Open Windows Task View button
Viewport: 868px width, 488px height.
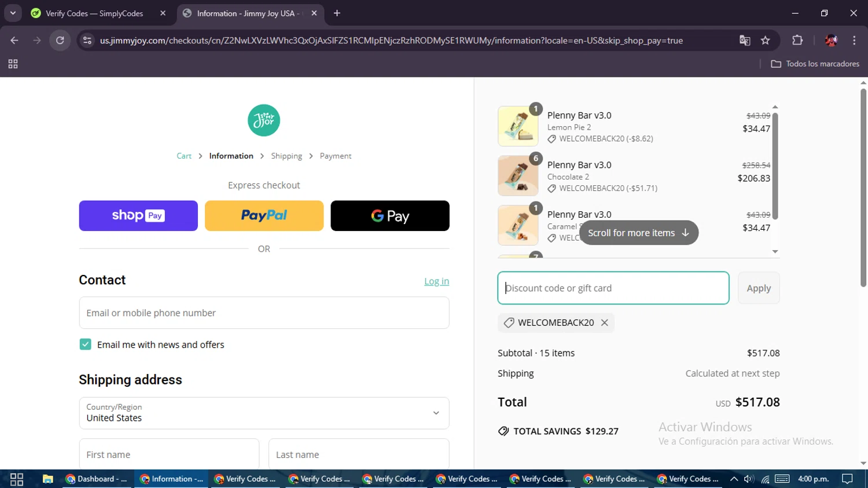click(x=17, y=479)
